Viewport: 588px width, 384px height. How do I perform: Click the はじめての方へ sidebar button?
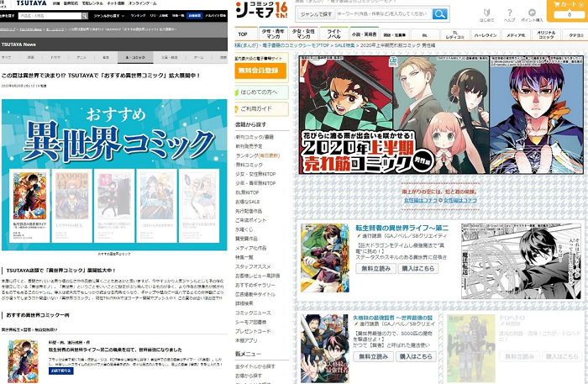pyautogui.click(x=261, y=92)
